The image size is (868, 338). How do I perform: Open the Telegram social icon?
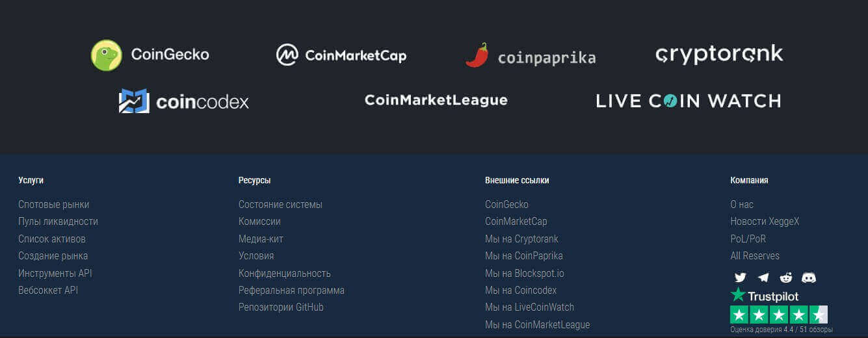pos(763,278)
